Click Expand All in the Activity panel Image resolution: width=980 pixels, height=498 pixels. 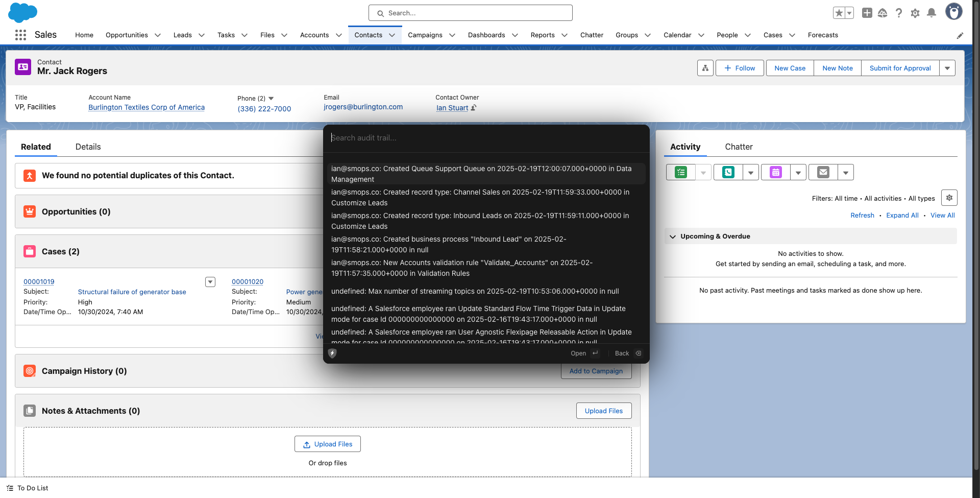902,215
